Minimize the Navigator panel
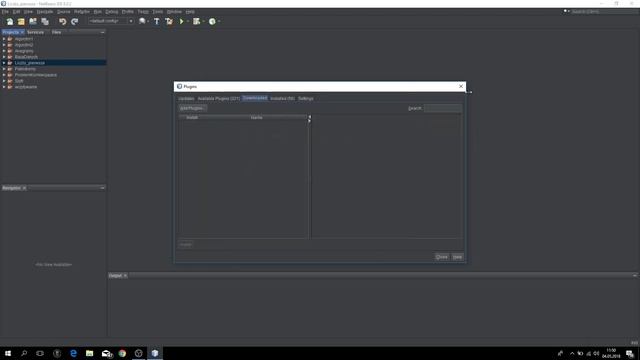This screenshot has width=640, height=360. tap(102, 188)
